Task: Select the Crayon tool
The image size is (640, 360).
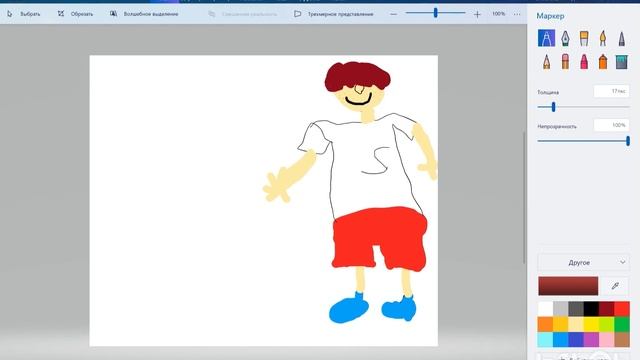Action: [x=584, y=62]
